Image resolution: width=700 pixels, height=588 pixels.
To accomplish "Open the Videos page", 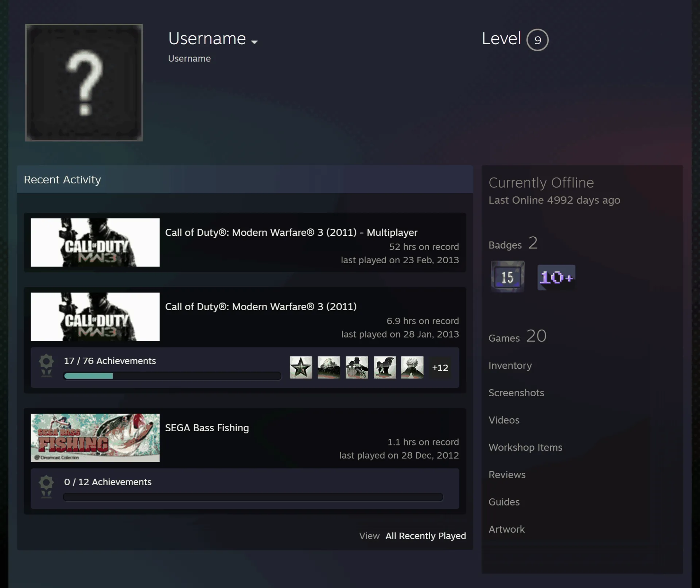I will pos(504,420).
